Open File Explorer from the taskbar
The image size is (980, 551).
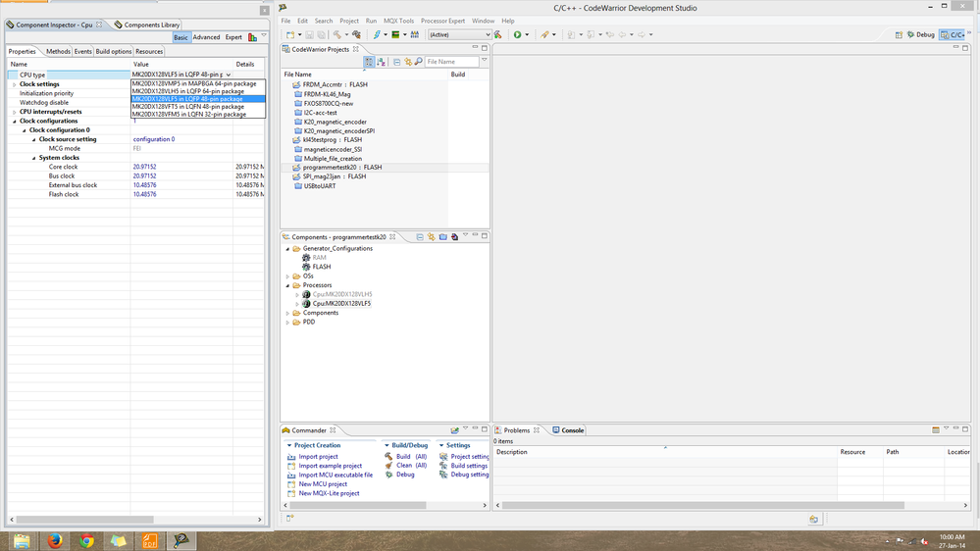(x=22, y=540)
